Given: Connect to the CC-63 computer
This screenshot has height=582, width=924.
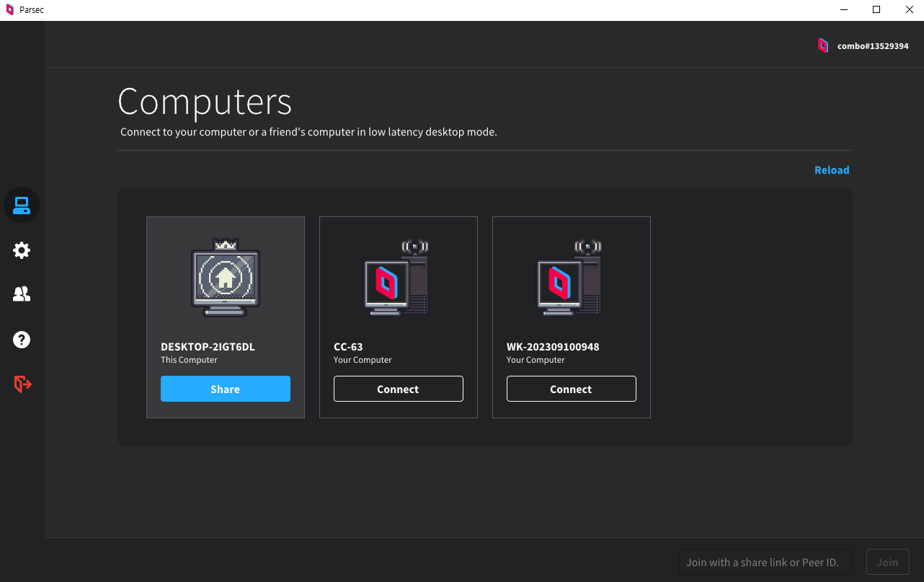Looking at the screenshot, I should click(x=399, y=389).
